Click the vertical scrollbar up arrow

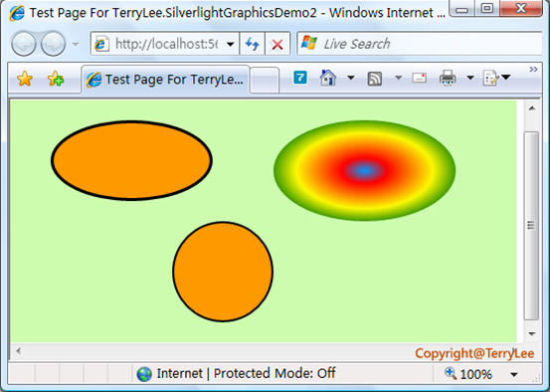[x=532, y=108]
